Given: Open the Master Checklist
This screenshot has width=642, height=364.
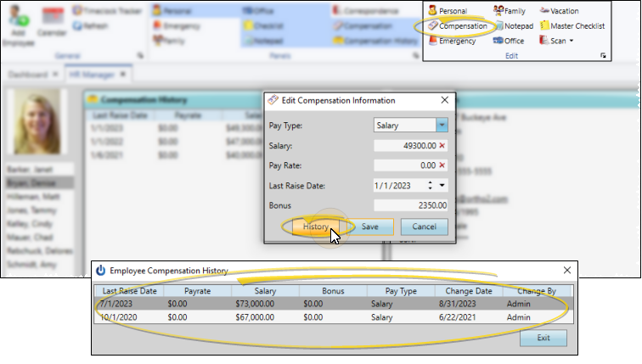Looking at the screenshot, I should coord(570,26).
